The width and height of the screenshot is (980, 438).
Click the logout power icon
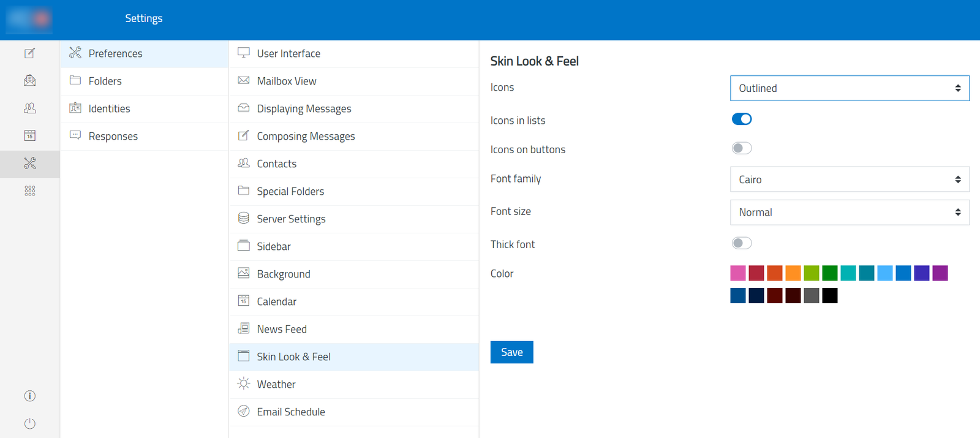pos(29,423)
